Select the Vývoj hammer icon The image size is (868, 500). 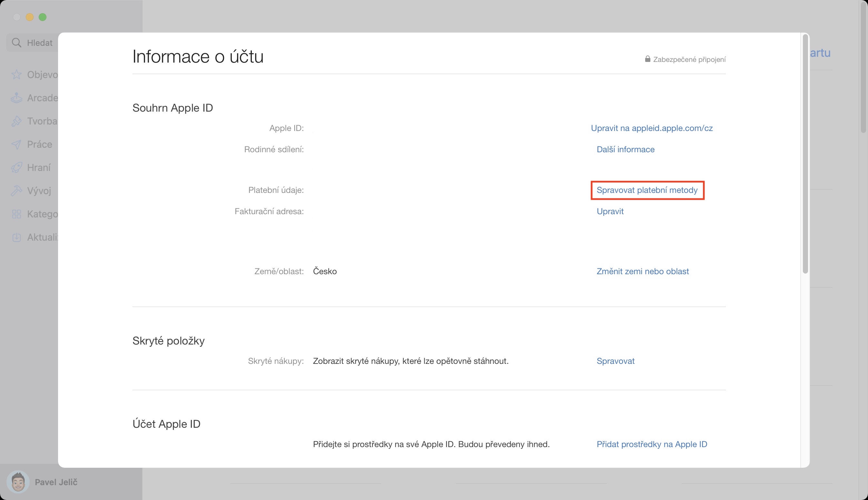point(16,191)
